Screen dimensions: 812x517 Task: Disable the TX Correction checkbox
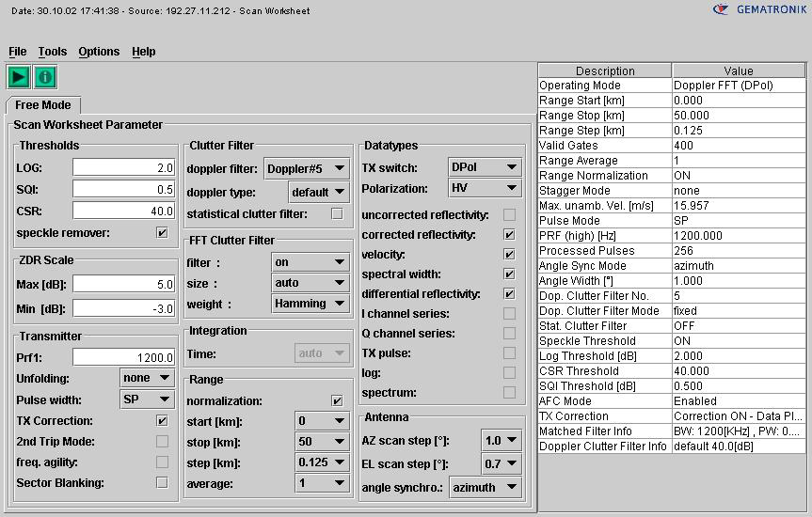pos(162,420)
